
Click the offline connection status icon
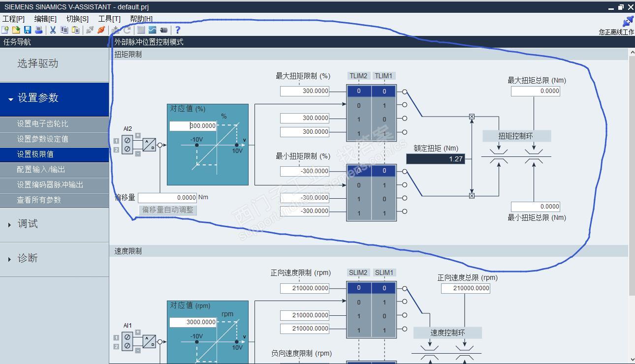click(x=628, y=22)
